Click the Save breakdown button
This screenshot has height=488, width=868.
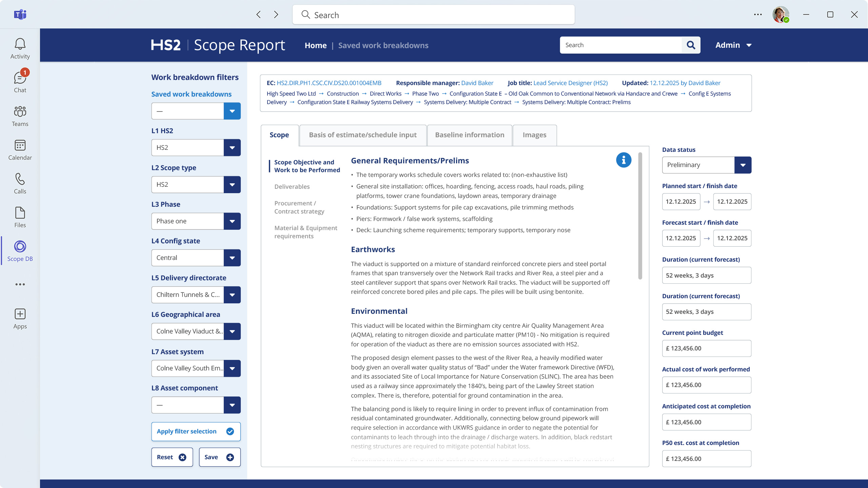pos(220,457)
